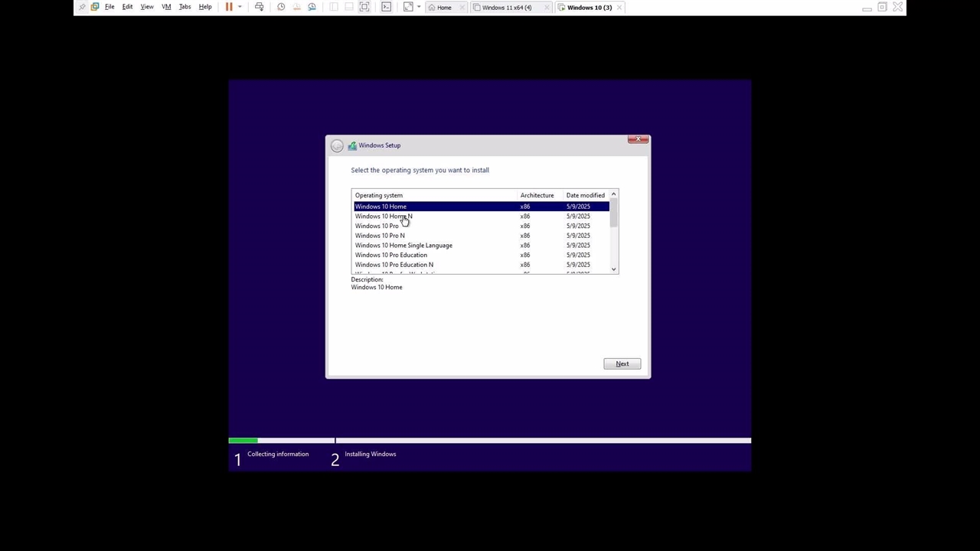The width and height of the screenshot is (980, 551).
Task: Click the Architecture column header
Action: point(541,195)
